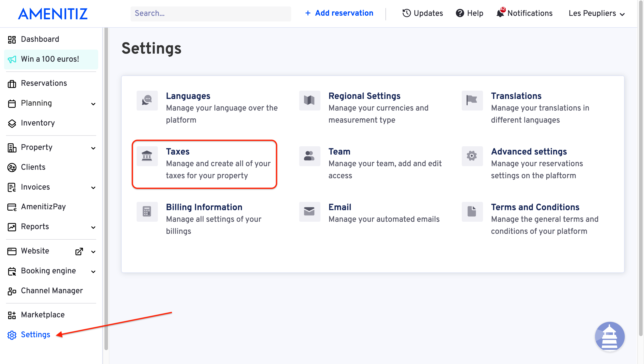Click the Taxes bank building icon
This screenshot has width=644, height=364.
(147, 156)
